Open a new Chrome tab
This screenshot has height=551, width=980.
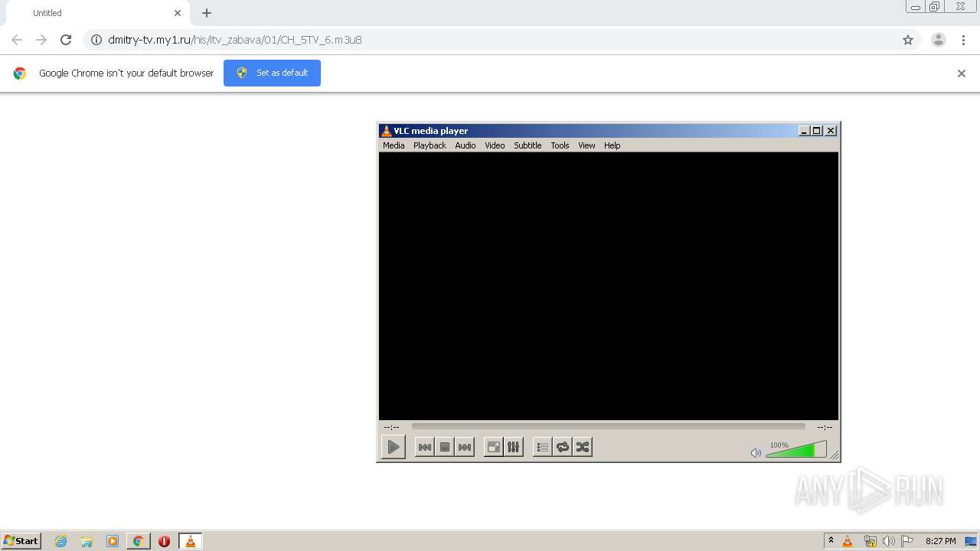tap(207, 13)
